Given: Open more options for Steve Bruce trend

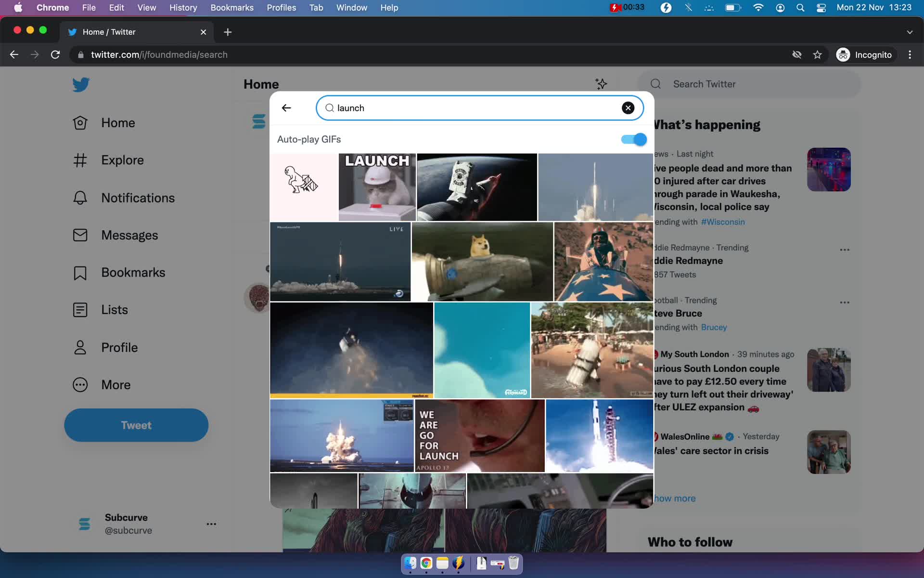Looking at the screenshot, I should pyautogui.click(x=845, y=302).
